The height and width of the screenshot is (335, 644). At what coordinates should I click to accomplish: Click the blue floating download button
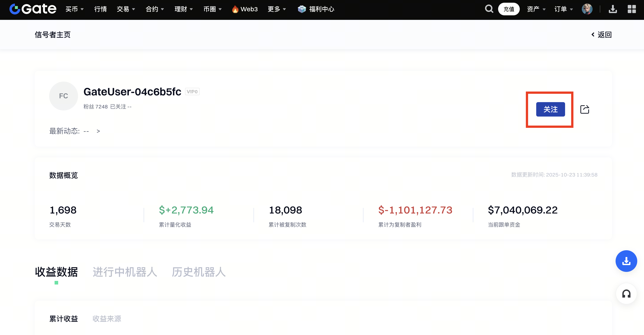[626, 261]
